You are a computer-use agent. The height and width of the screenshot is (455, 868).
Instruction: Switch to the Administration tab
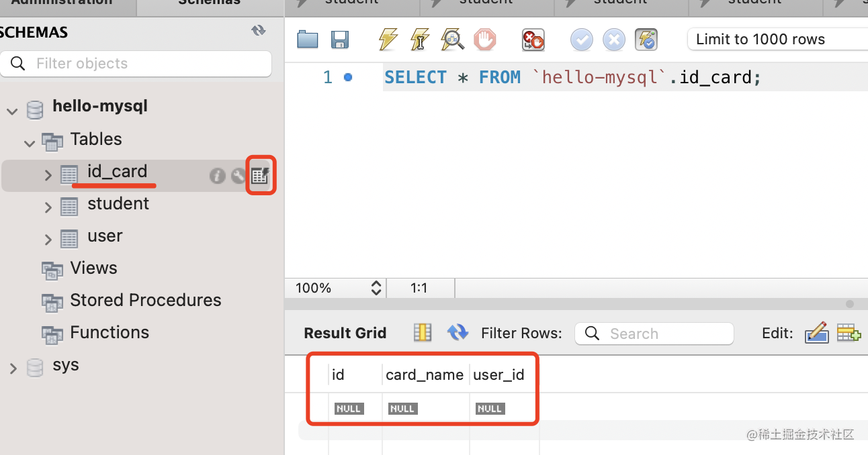coord(62,3)
